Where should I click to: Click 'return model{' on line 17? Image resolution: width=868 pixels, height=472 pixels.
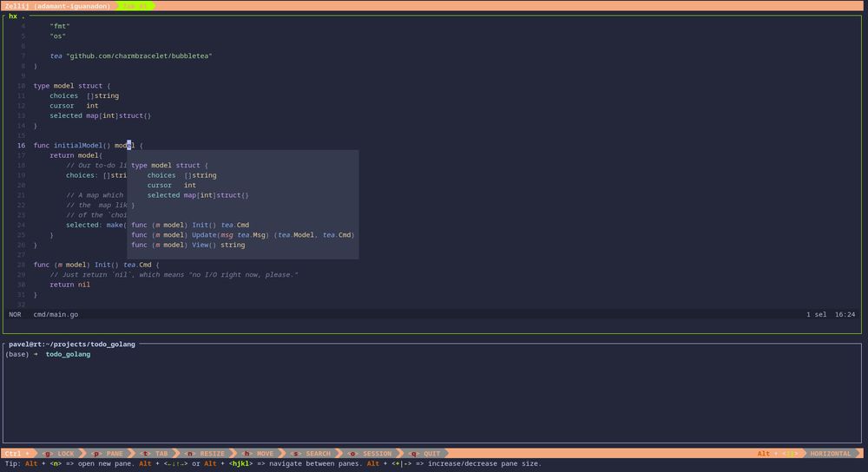tap(76, 155)
